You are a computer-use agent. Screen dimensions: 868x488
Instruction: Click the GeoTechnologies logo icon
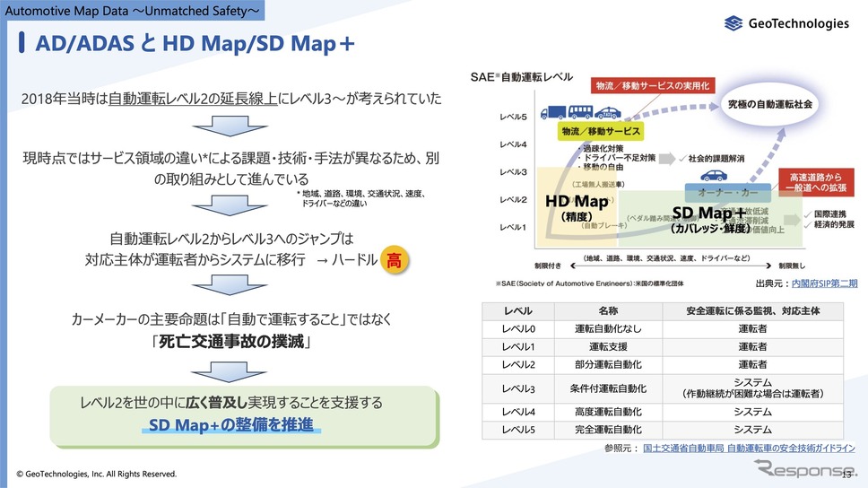[x=733, y=23]
